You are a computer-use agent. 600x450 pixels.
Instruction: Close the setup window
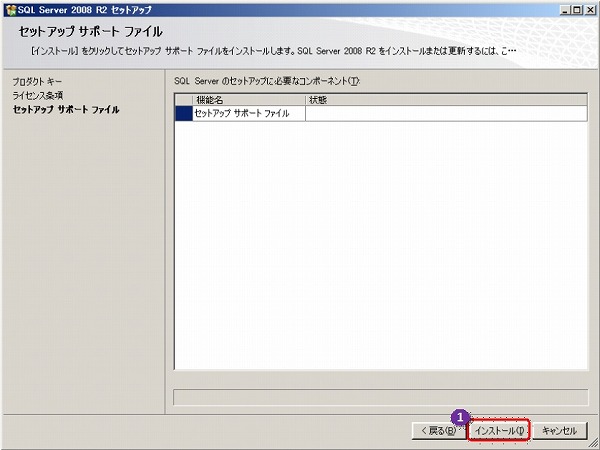click(x=590, y=10)
